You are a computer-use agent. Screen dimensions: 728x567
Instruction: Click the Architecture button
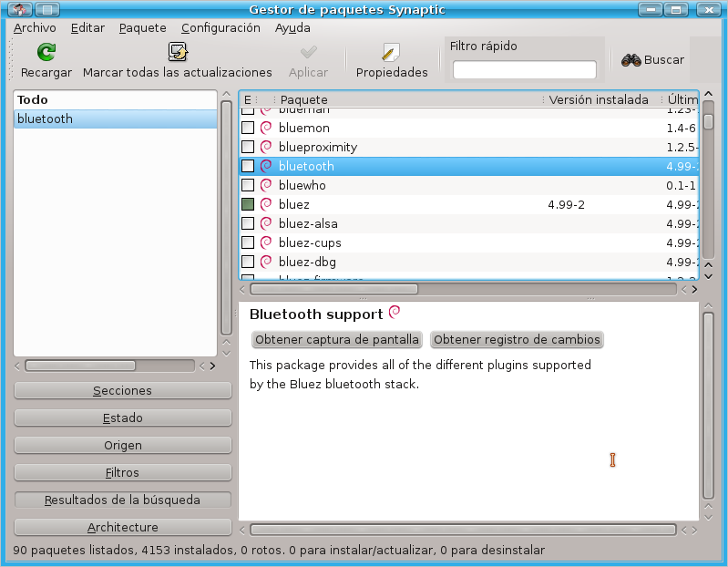coord(123,528)
